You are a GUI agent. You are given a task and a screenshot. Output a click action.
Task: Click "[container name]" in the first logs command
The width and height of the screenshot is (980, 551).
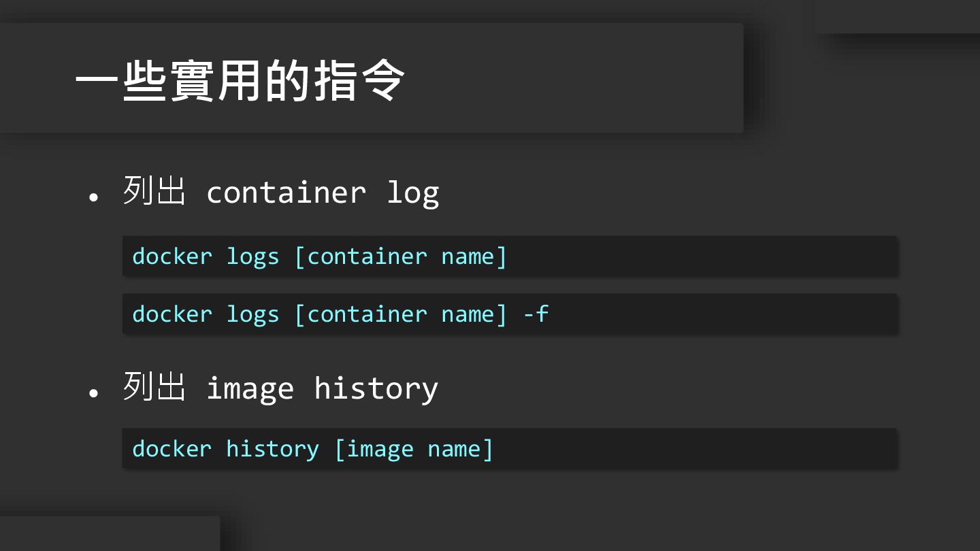tap(401, 256)
